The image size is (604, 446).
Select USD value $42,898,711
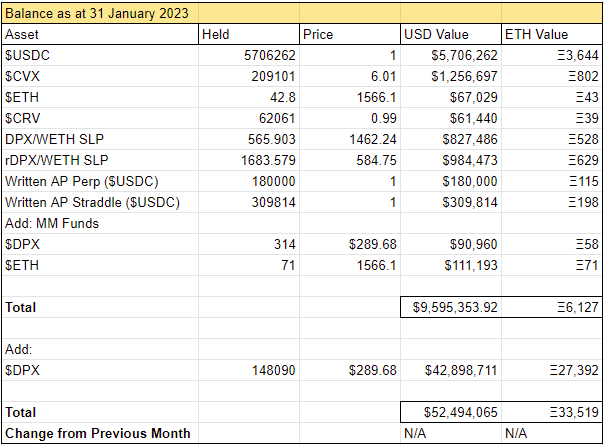tap(461, 370)
